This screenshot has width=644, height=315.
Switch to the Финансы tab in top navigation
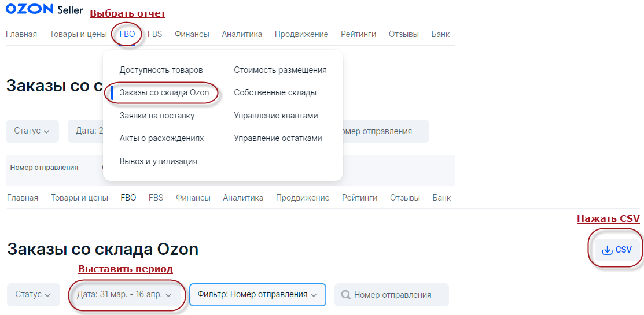click(x=192, y=35)
